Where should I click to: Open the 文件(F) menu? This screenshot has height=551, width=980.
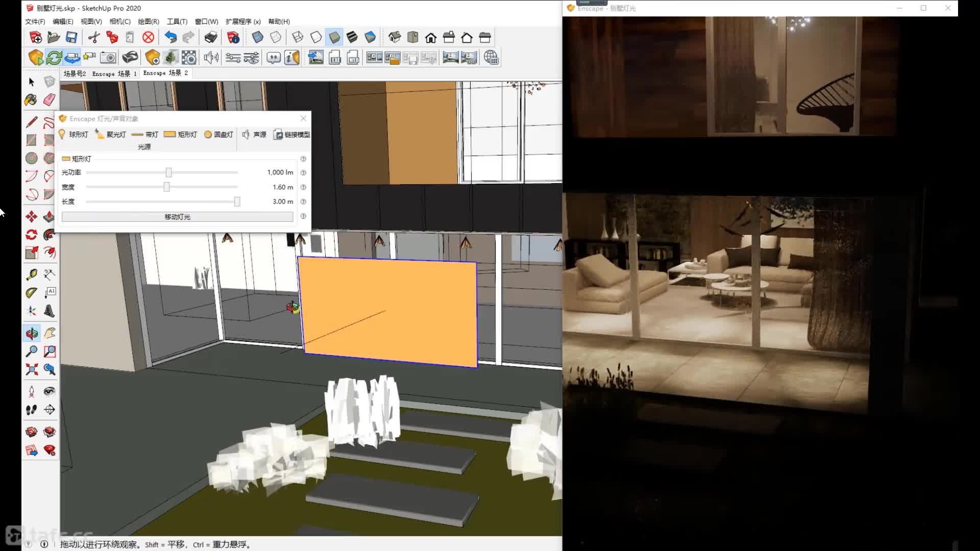[35, 21]
